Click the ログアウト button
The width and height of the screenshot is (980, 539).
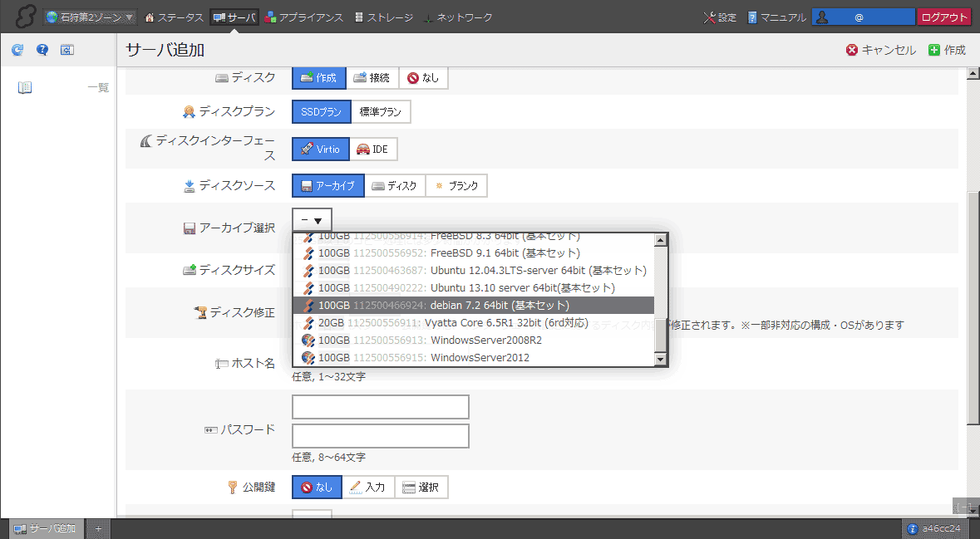(x=943, y=17)
